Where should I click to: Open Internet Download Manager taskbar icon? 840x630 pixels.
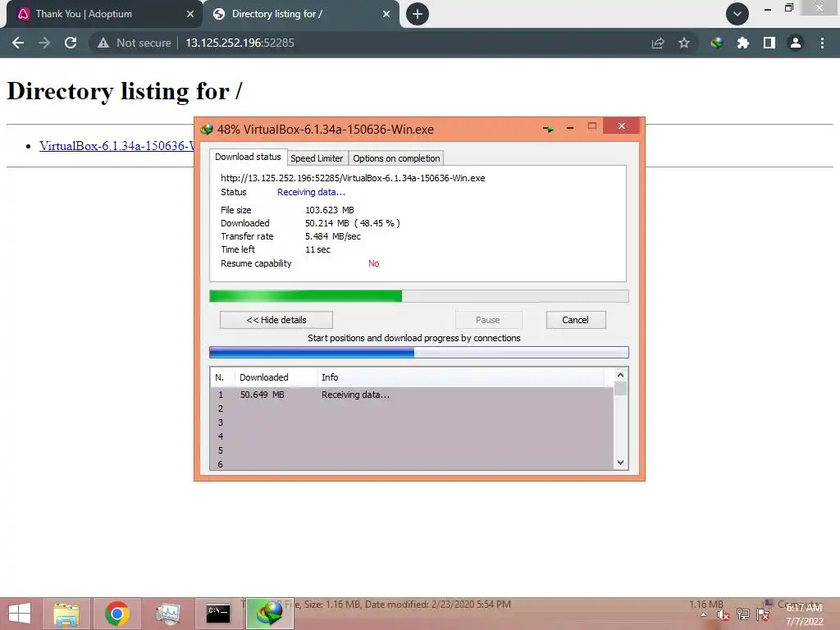tap(269, 614)
